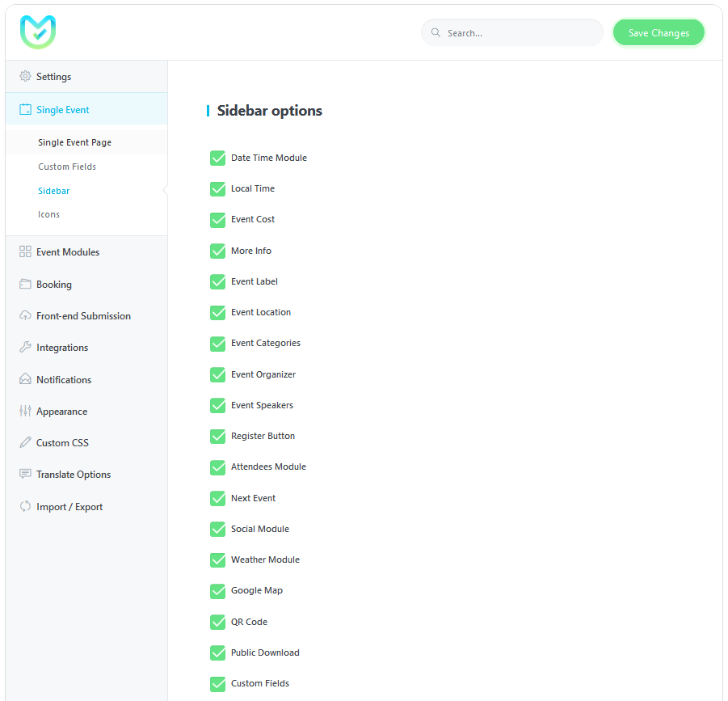The width and height of the screenshot is (728, 701).
Task: Open the Notifications menu label
Action: 64,379
